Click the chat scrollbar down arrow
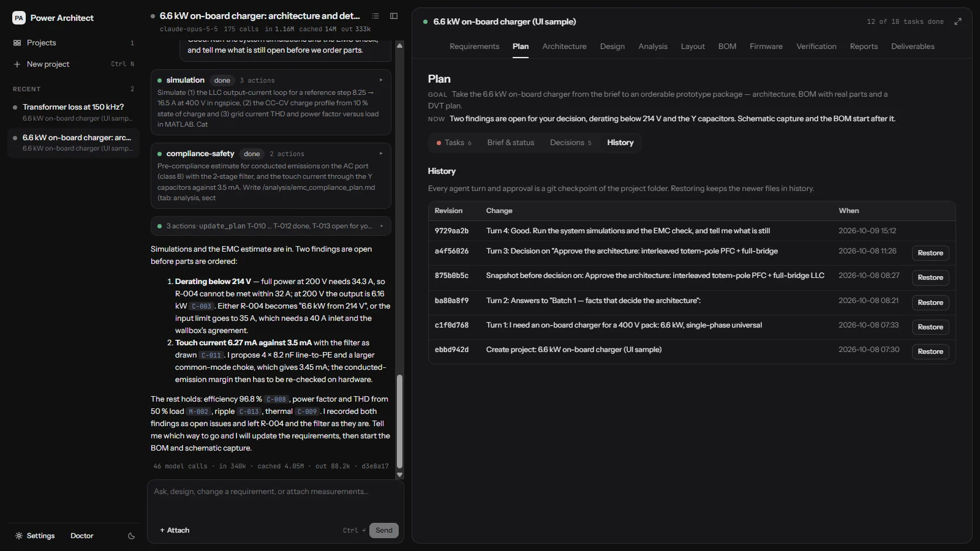 (400, 475)
